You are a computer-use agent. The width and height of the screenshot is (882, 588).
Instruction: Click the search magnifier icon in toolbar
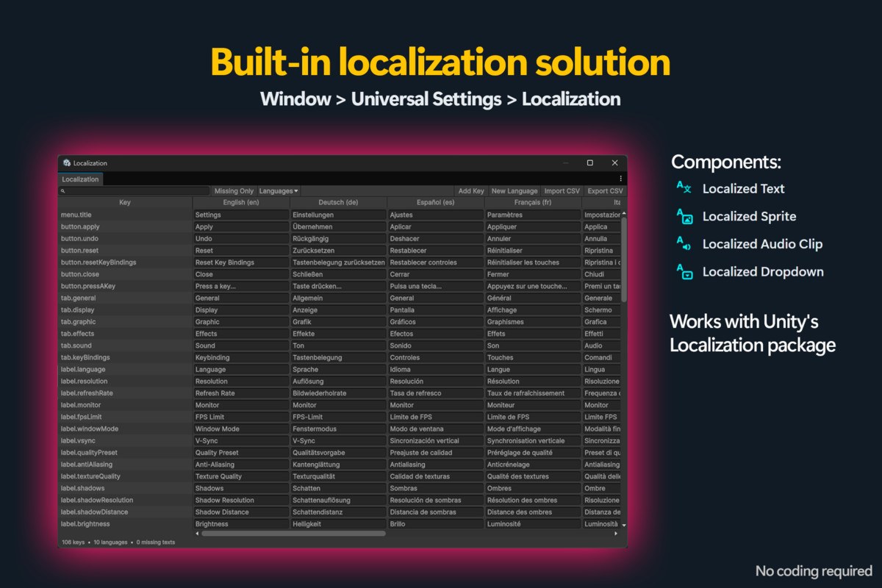click(64, 191)
